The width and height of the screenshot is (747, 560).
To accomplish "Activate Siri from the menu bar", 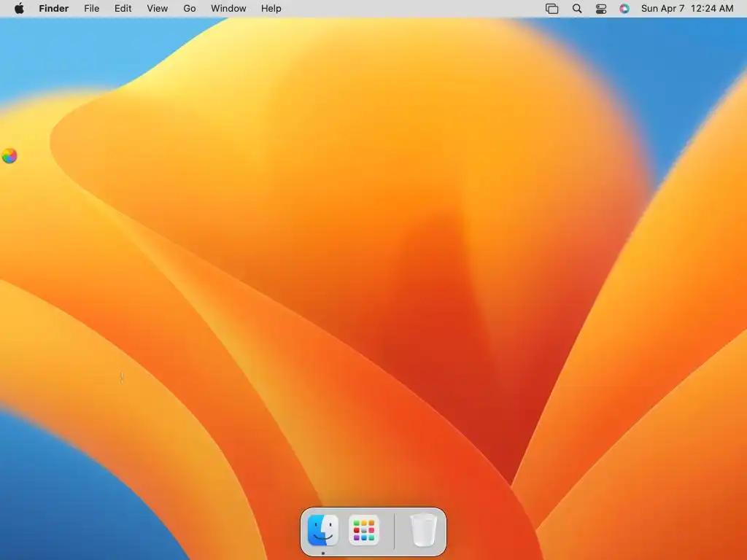I will 624,9.
